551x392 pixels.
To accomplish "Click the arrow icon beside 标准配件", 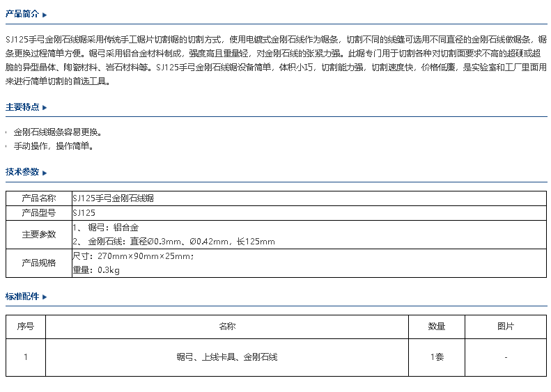I will tap(45, 297).
